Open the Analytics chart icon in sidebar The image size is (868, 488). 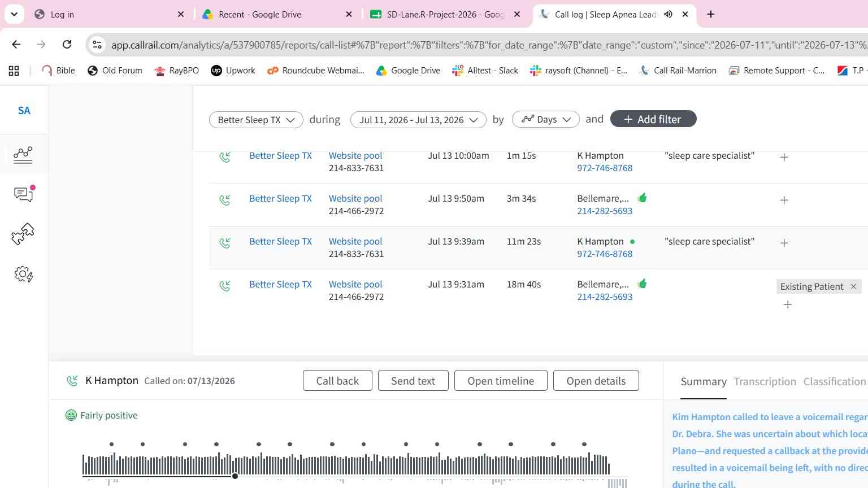23,154
